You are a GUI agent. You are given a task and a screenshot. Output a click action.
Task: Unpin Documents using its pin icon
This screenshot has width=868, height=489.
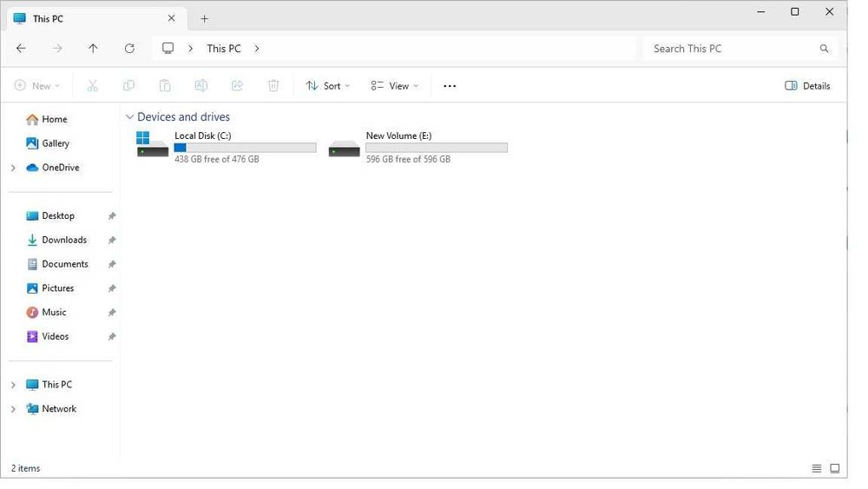pyautogui.click(x=112, y=264)
